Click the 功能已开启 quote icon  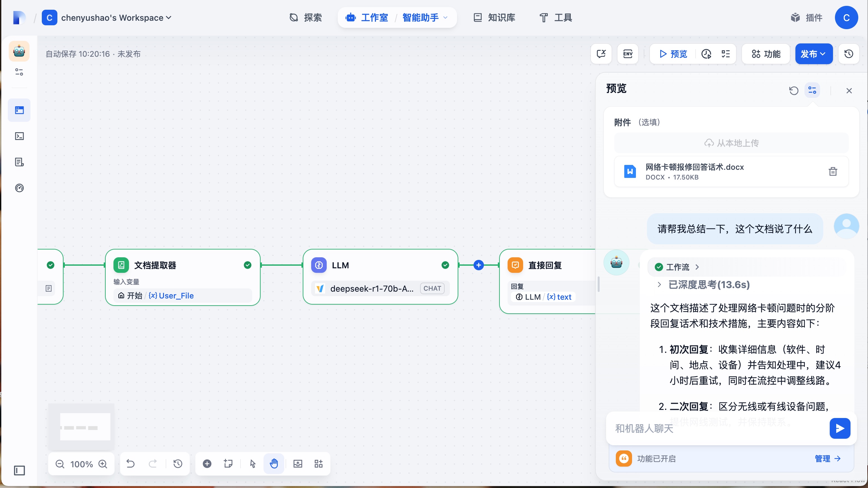pos(624,459)
